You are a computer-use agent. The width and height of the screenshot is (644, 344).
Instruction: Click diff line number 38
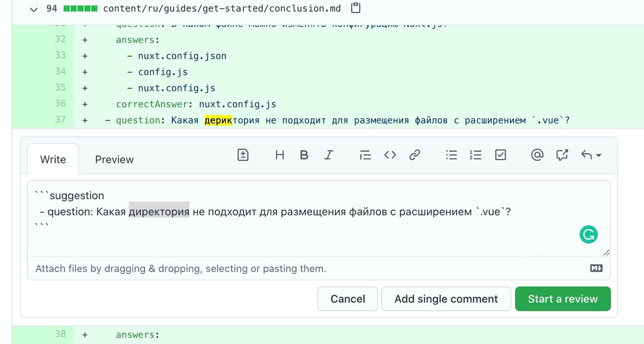click(60, 334)
